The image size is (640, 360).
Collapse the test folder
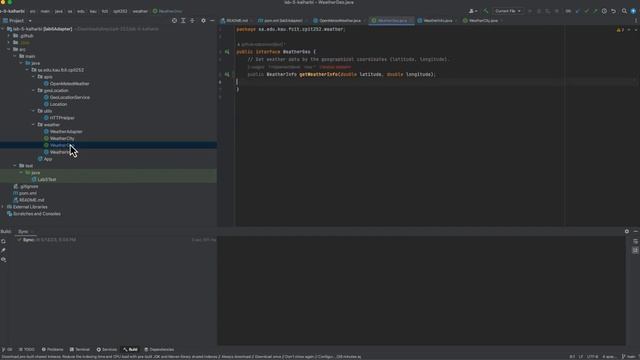15,166
